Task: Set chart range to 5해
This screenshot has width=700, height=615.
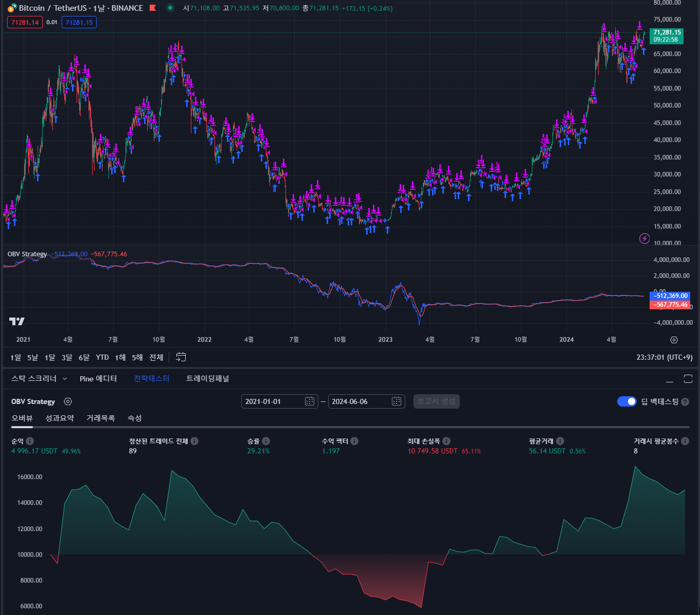Action: [x=137, y=357]
